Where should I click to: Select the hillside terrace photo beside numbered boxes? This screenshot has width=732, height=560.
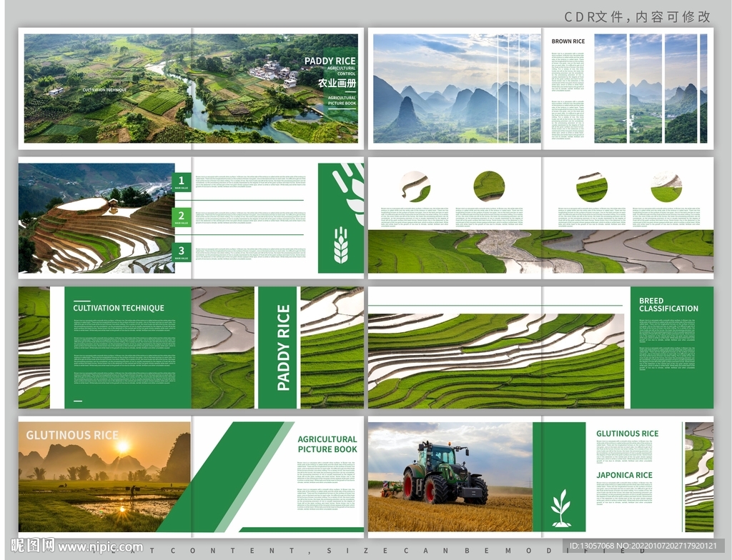point(97,218)
